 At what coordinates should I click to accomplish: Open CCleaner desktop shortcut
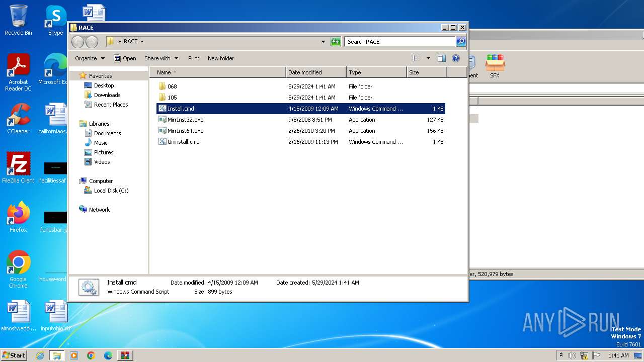(x=18, y=119)
